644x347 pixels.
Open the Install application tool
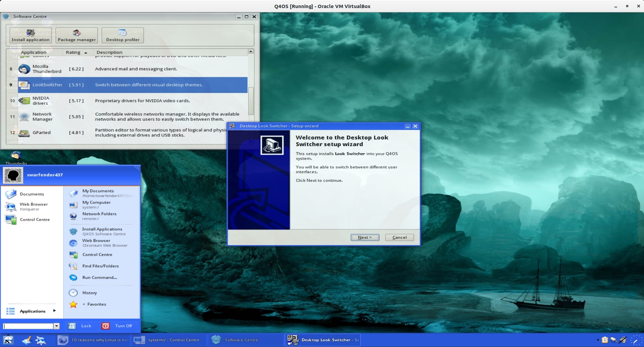coord(31,35)
